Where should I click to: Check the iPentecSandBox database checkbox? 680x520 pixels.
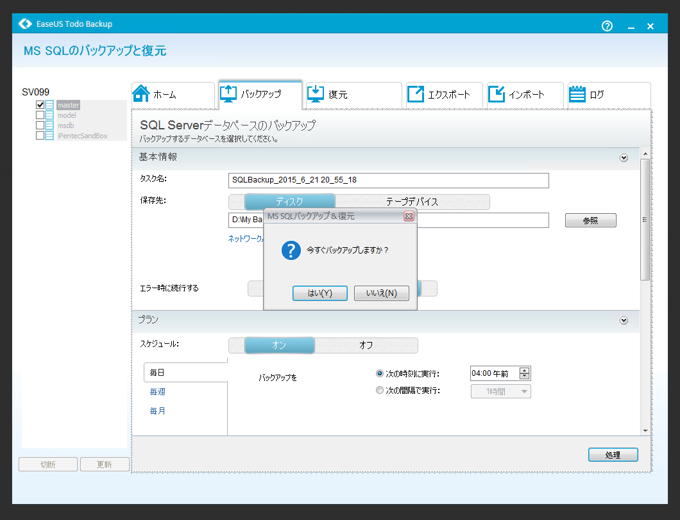tap(40, 136)
